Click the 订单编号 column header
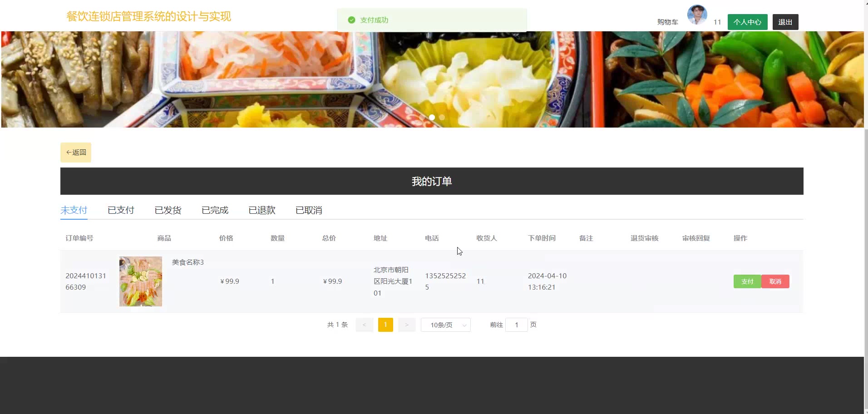 pyautogui.click(x=79, y=238)
